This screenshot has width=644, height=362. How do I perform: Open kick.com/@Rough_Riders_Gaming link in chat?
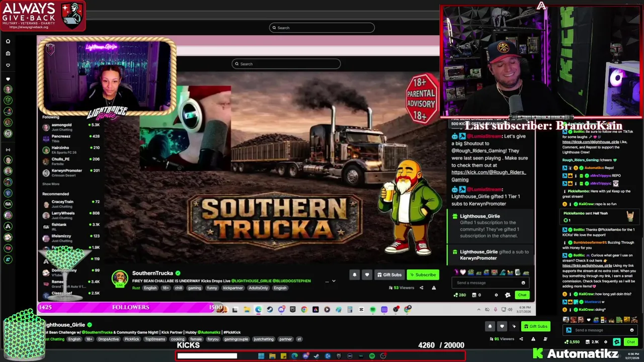(489, 175)
